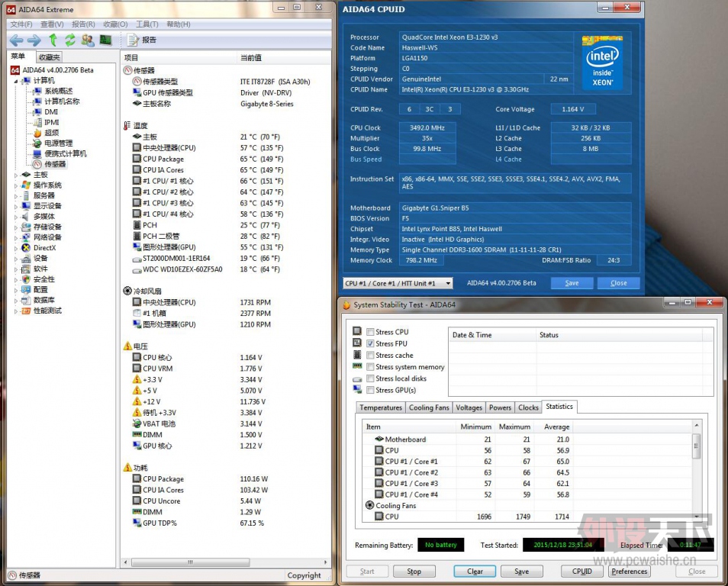Screen dimensions: 728x586
Task: Select the 传感器 tree item
Action: [x=55, y=164]
